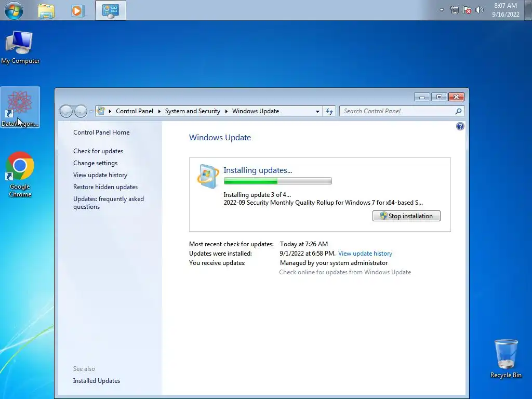532x399 pixels.
Task: Select the Google Chrome desktop shortcut
Action: tap(20, 175)
